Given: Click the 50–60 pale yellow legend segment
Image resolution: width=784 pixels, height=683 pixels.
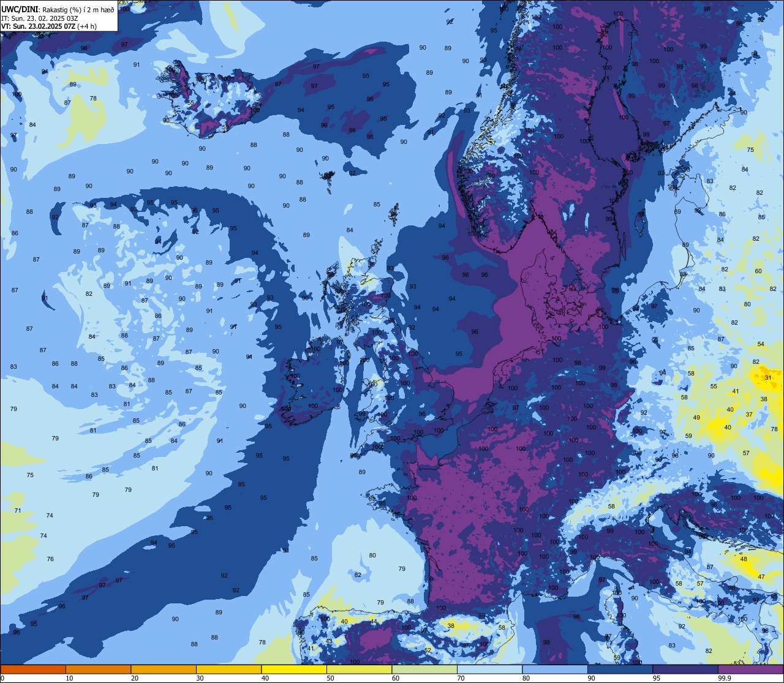Looking at the screenshot, I should coord(359,669).
